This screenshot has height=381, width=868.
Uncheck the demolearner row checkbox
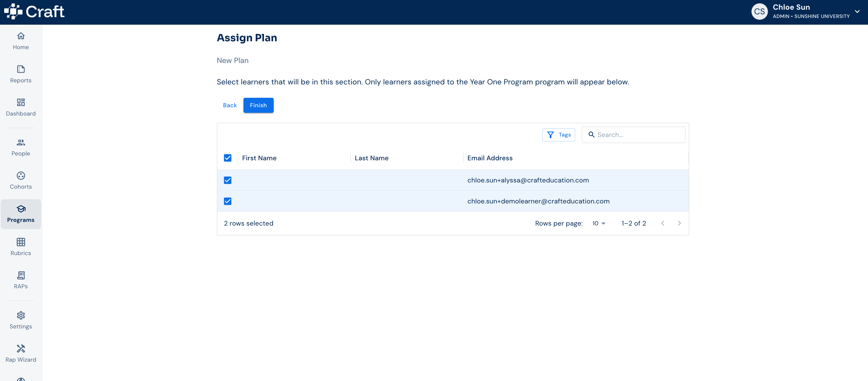228,201
